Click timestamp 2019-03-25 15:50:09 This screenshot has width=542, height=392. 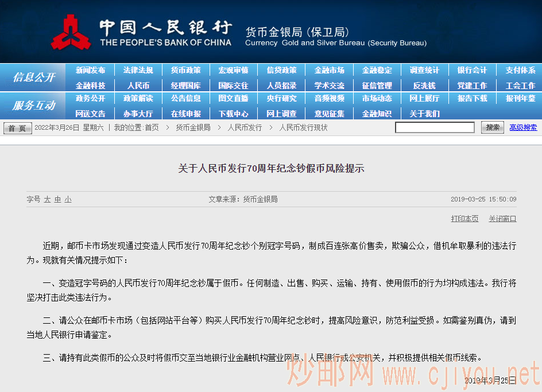click(x=483, y=200)
